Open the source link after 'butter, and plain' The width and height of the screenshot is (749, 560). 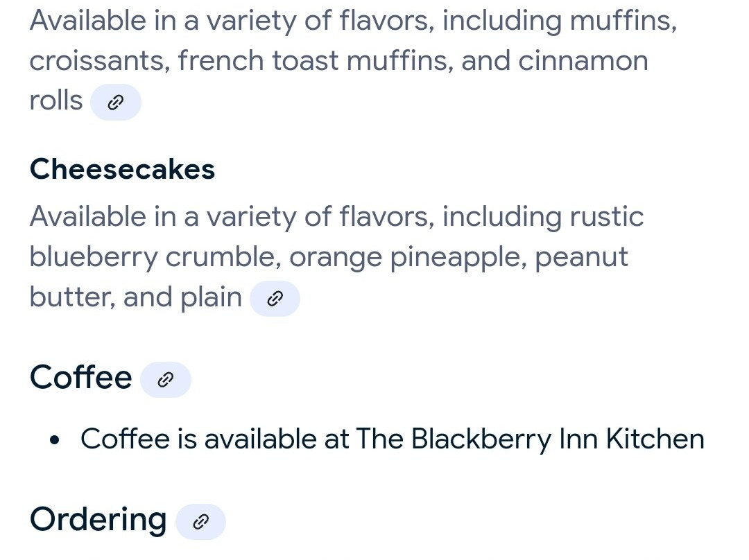tap(275, 299)
